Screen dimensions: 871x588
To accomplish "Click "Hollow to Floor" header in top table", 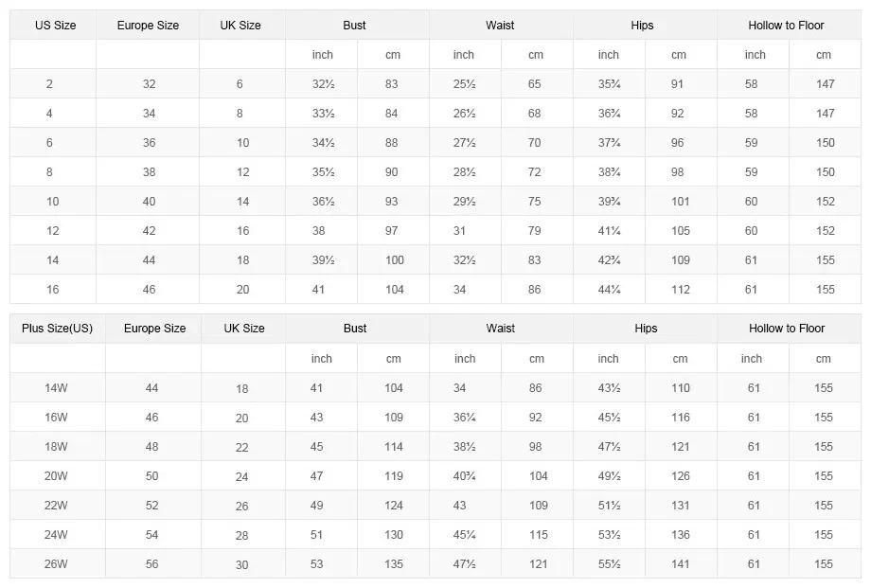I will (786, 26).
